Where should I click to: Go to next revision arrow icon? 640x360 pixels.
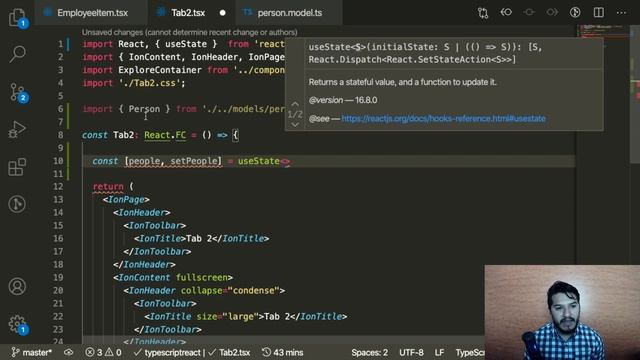click(552, 13)
